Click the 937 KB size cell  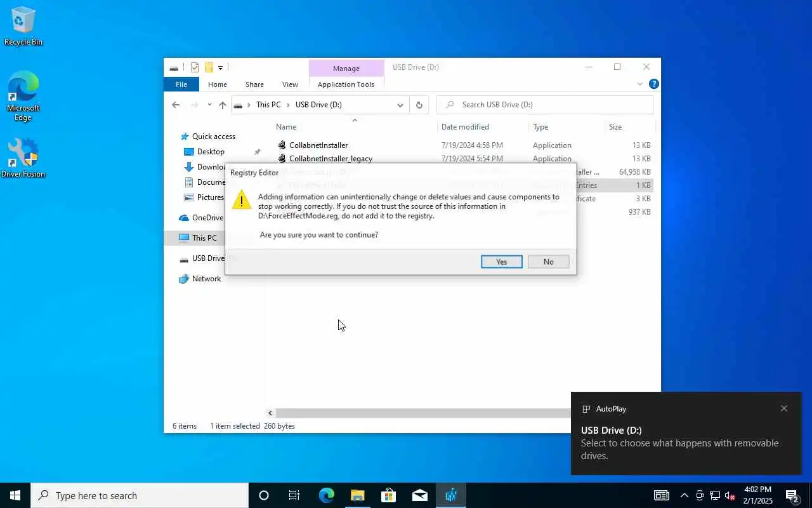[x=639, y=212]
